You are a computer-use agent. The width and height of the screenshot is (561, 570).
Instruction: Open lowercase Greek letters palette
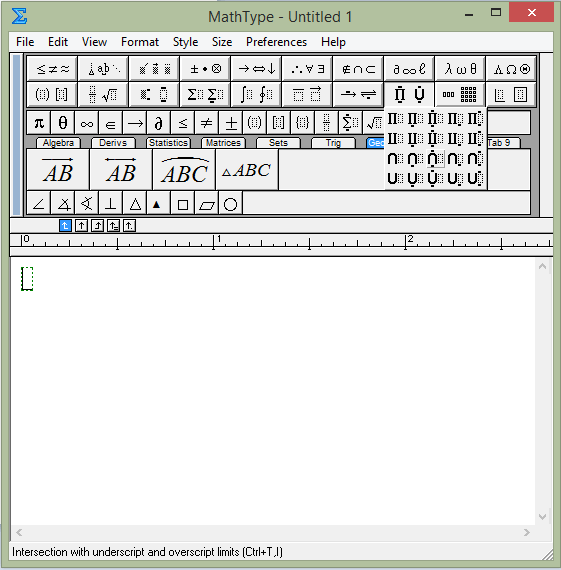coord(460,68)
